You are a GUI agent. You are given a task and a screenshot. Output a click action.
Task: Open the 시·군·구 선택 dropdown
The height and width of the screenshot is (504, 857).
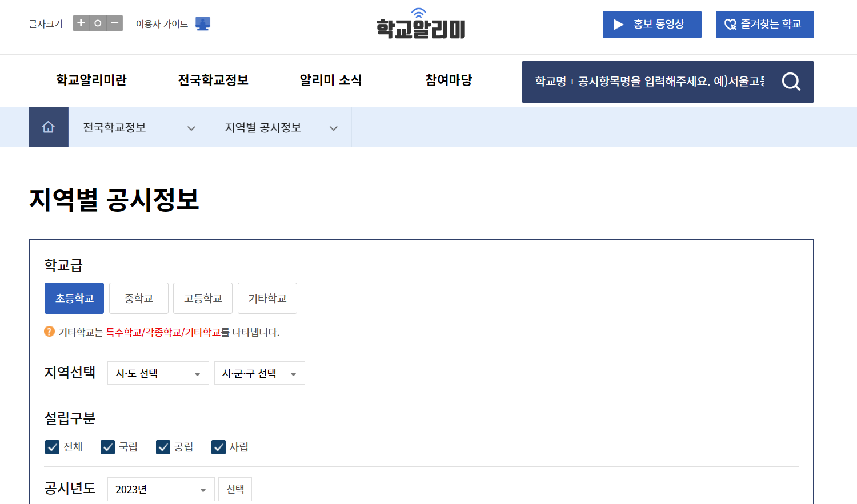pos(259,373)
